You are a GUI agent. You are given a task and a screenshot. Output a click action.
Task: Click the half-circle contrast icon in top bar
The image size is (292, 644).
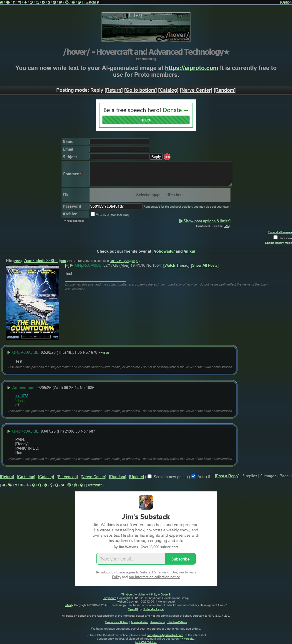(54, 2)
